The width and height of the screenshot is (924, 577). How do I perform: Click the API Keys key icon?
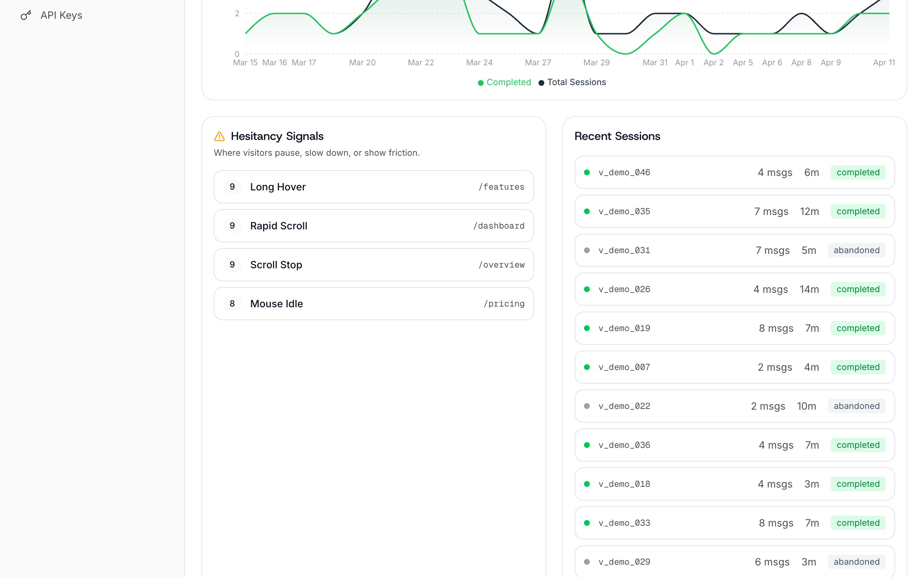26,15
